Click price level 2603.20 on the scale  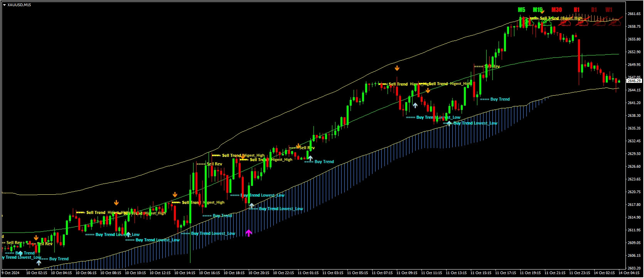(x=634, y=268)
